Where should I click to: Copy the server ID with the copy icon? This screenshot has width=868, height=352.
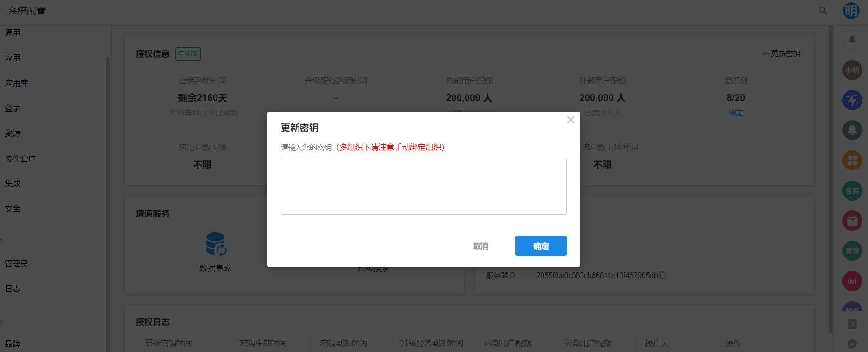(x=662, y=275)
